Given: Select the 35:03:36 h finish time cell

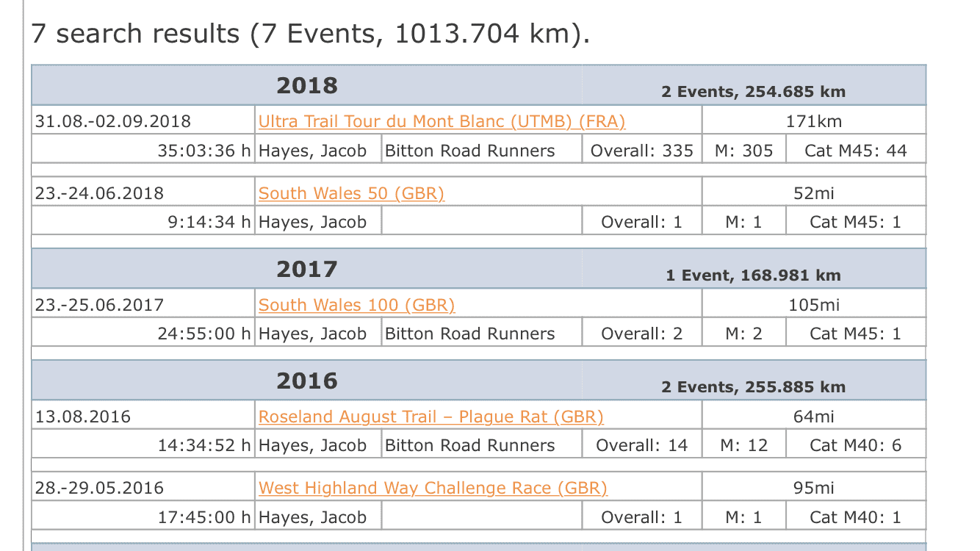Looking at the screenshot, I should (203, 151).
